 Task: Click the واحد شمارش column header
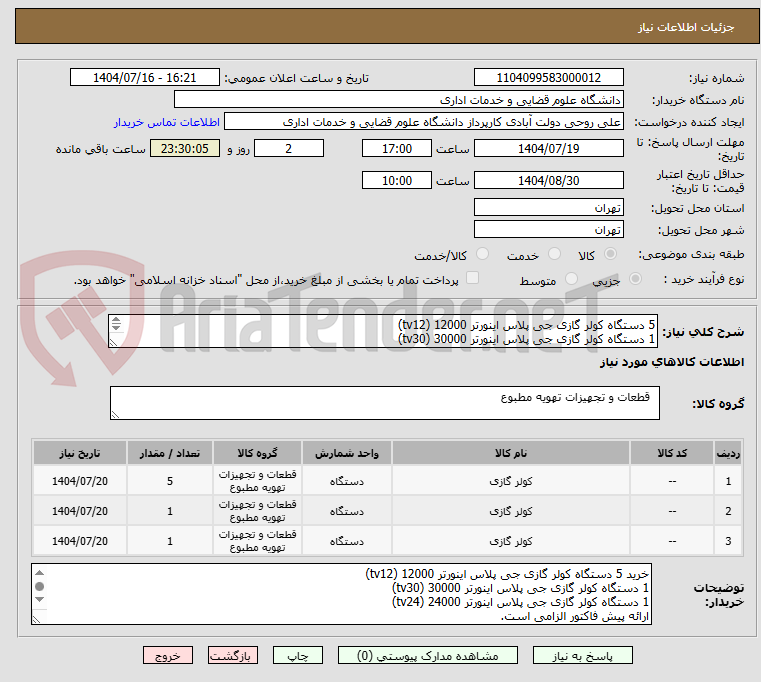[x=347, y=453]
